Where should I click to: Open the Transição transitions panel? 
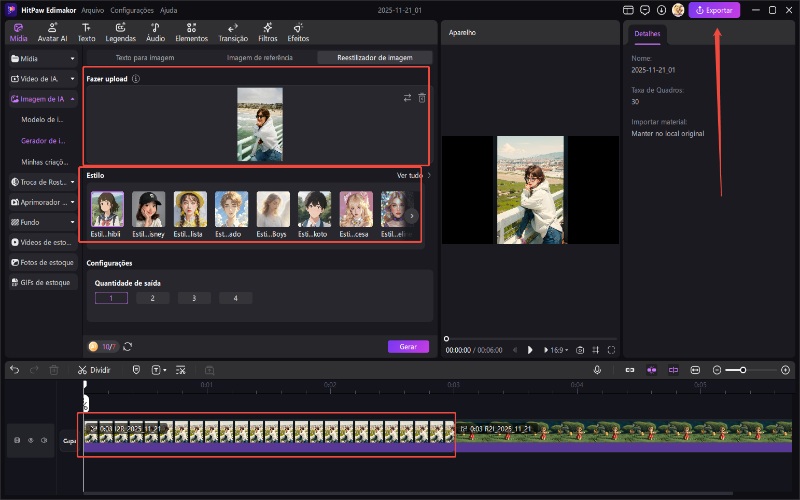point(233,32)
